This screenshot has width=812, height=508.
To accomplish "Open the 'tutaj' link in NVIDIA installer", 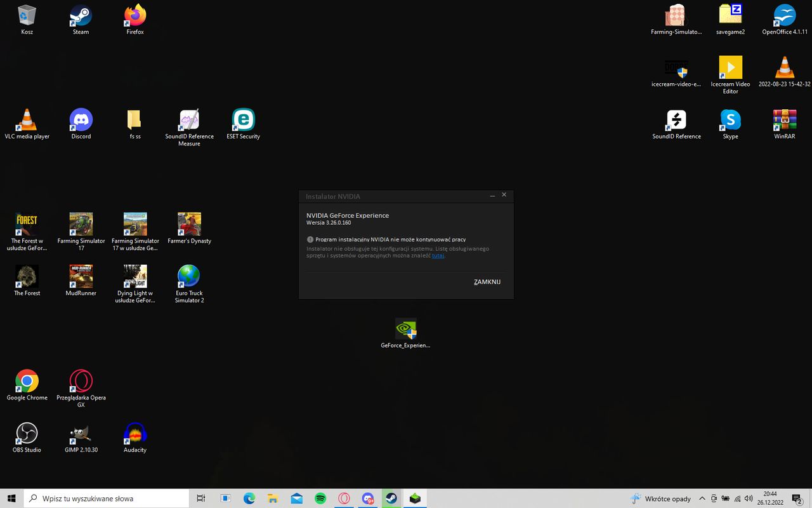I will (x=438, y=255).
